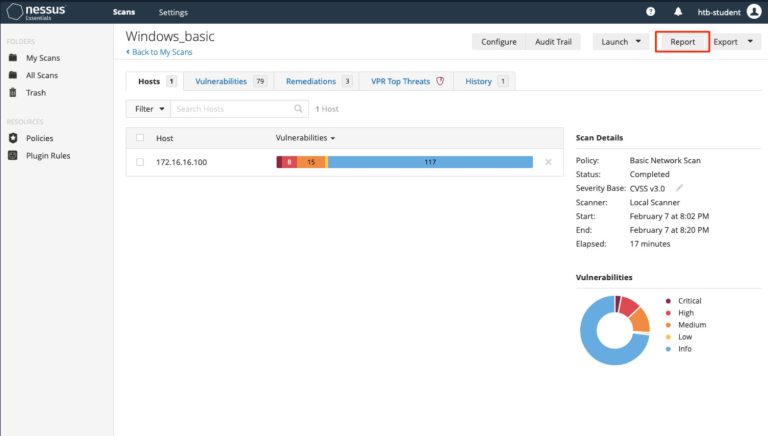Screen dimensions: 768x436
Task: Open Plugin Rules from the sidebar
Action: click(47, 155)
